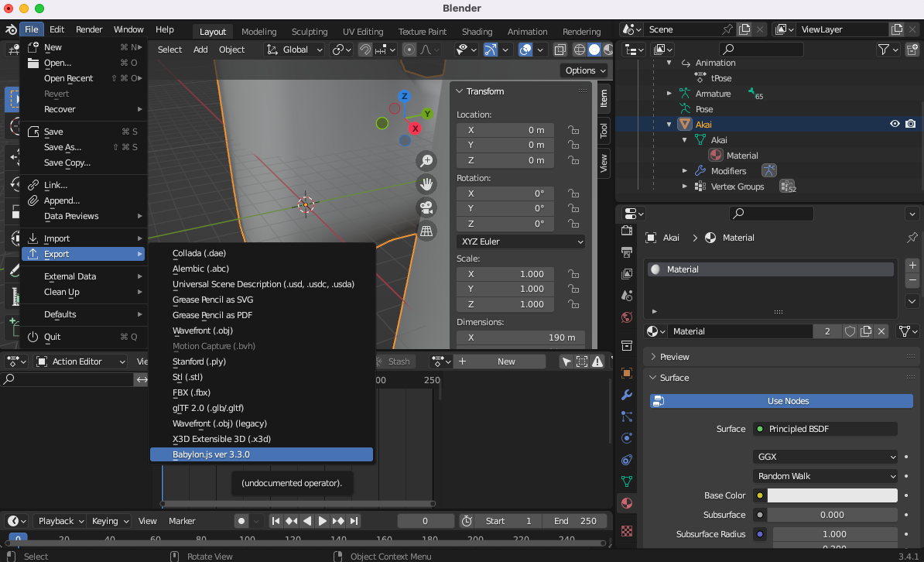Toggle X-ray mode in viewport header
This screenshot has width=924, height=562.
[560, 50]
